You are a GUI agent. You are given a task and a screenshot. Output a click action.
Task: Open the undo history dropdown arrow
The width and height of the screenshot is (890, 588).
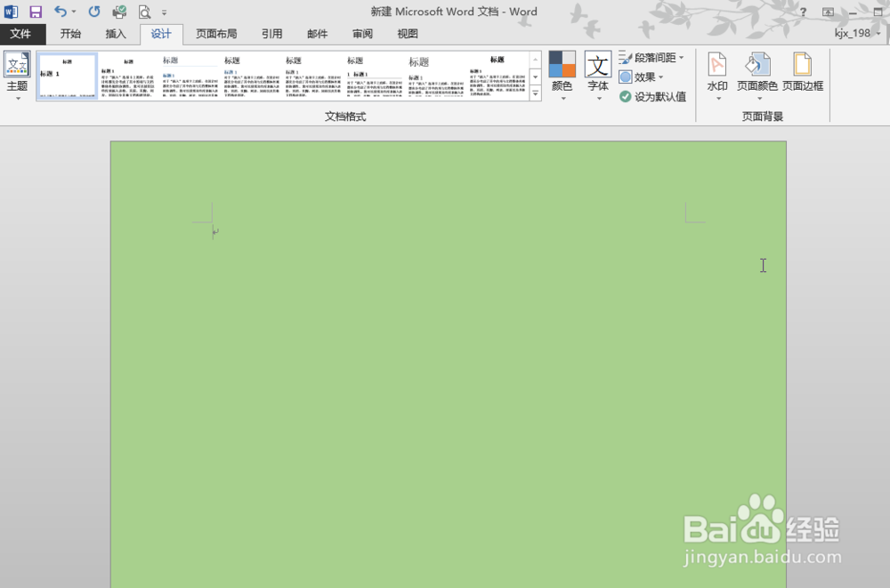click(x=74, y=12)
